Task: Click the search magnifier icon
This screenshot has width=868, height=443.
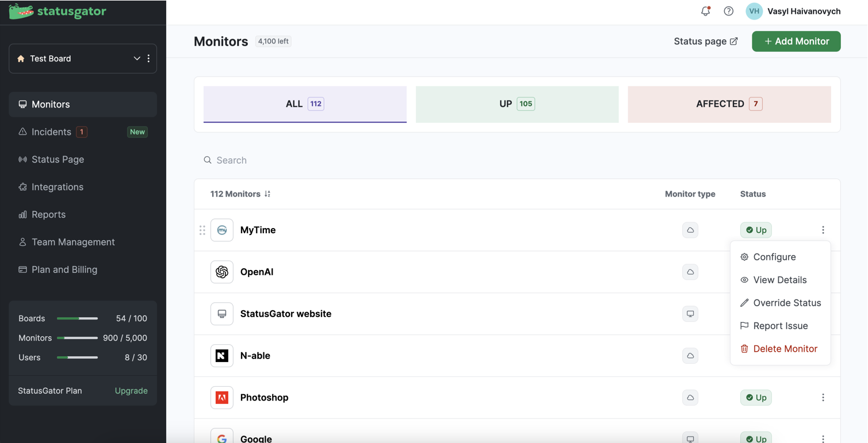Action: (208, 160)
